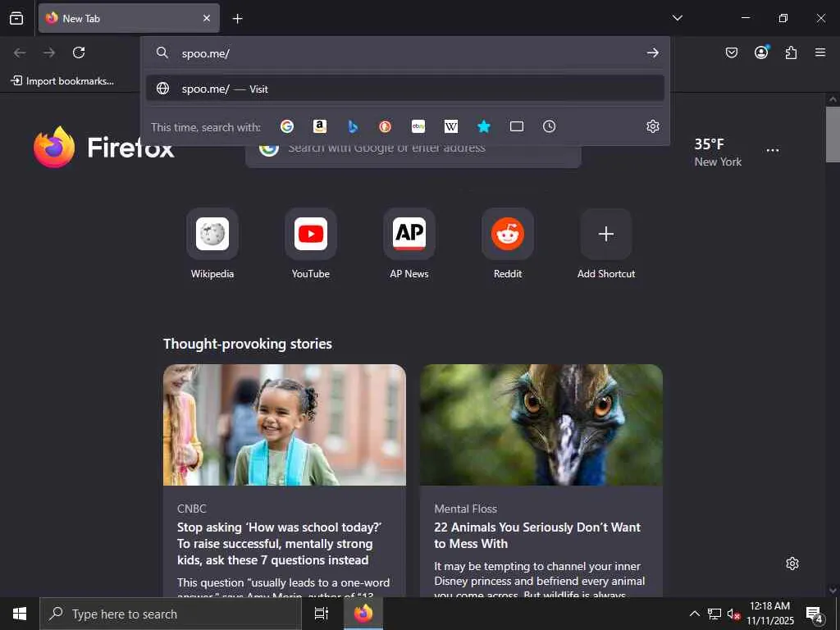Open a new tab with plus button
Viewport: 840px width, 630px height.
tap(237, 19)
